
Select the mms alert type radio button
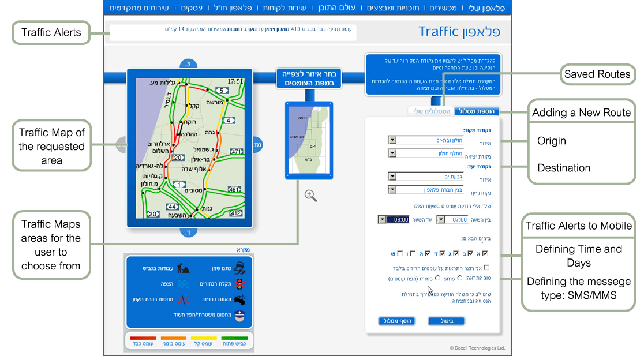coord(437,278)
